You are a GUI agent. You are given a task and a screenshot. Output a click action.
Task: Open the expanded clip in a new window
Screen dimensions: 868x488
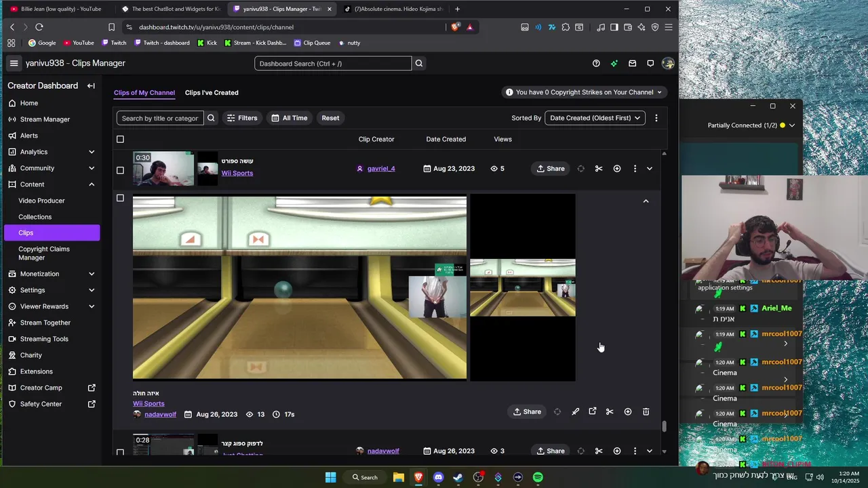click(x=593, y=411)
